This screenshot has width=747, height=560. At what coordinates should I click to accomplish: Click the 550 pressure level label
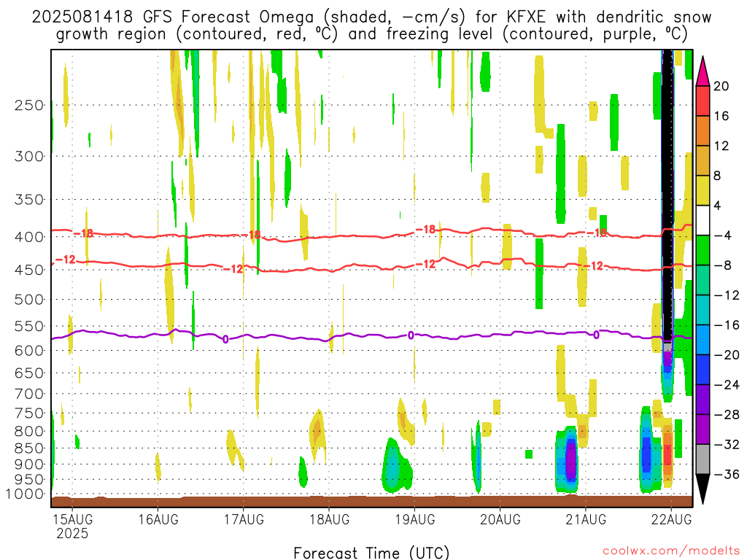[x=29, y=326]
